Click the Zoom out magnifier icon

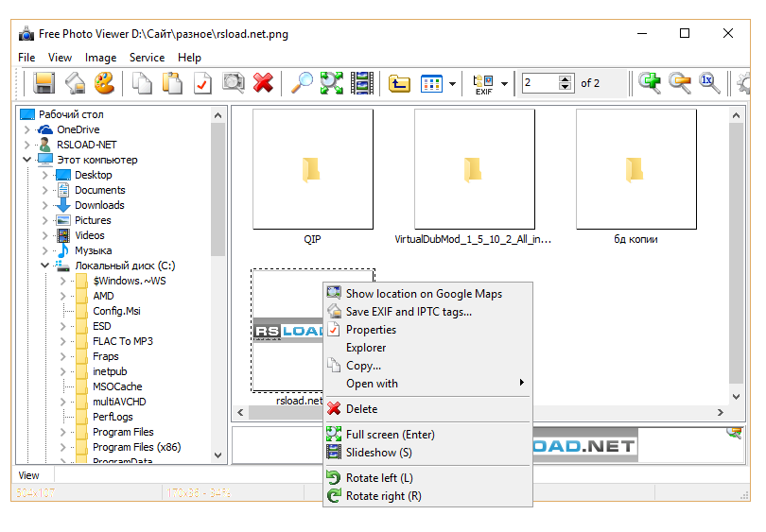tap(680, 83)
